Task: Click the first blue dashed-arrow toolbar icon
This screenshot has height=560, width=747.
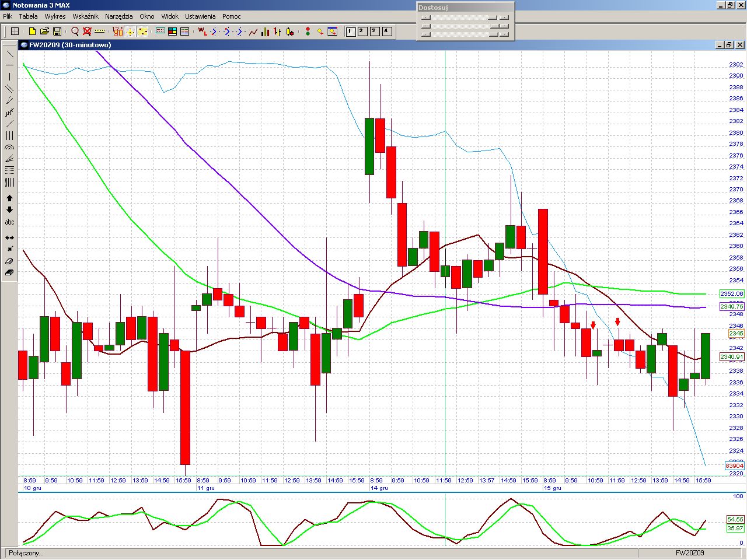Action: (214, 32)
